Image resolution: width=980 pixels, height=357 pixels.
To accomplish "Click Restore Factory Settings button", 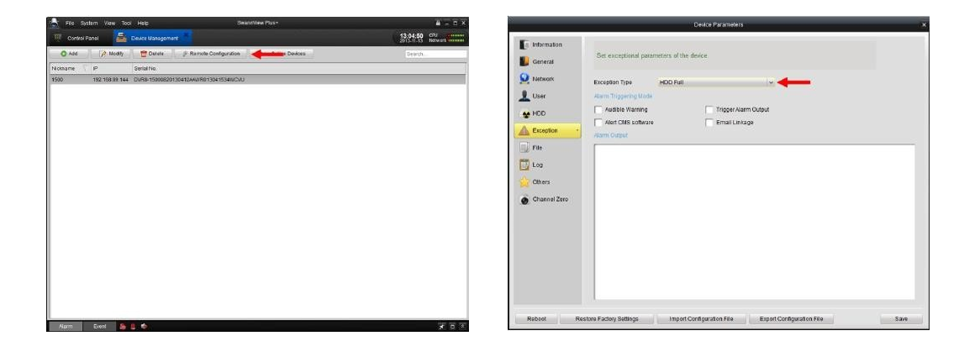I will pos(607,319).
